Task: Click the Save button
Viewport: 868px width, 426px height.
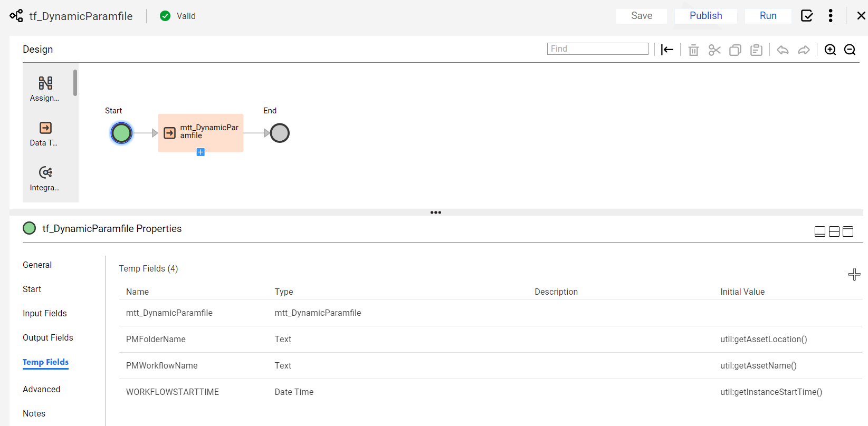Action: click(x=642, y=16)
